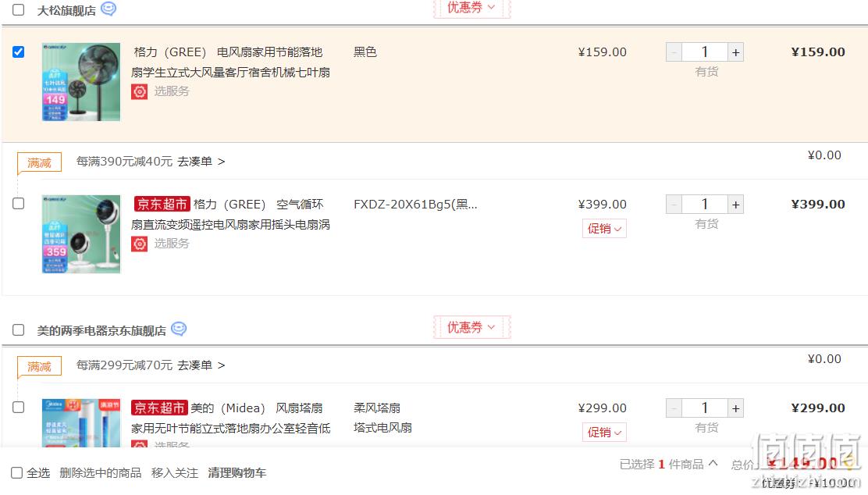Image resolution: width=868 pixels, height=495 pixels.
Task: Open the GREE black fan thumbnail
Action: pos(81,82)
